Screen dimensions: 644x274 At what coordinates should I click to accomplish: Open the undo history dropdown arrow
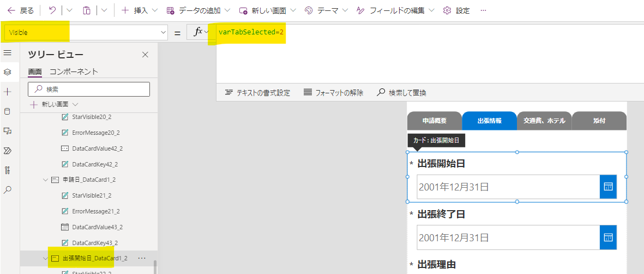point(69,11)
